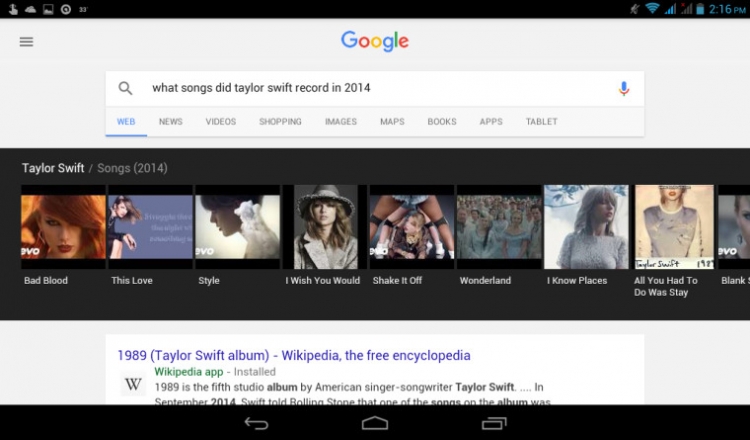Tap the Android recent apps button

[494, 423]
